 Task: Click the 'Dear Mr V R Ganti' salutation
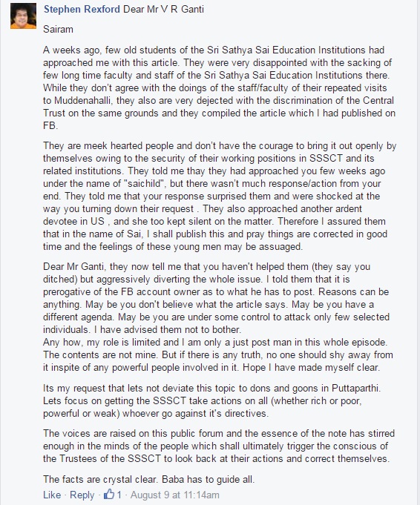pyautogui.click(x=163, y=10)
